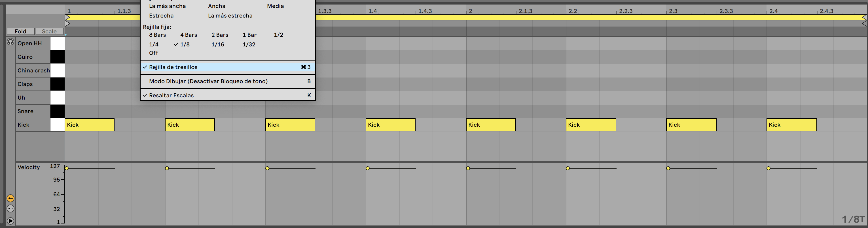This screenshot has width=868, height=228.
Task: Click velocity marker of Kick at bar 2
Action: pos(468,168)
